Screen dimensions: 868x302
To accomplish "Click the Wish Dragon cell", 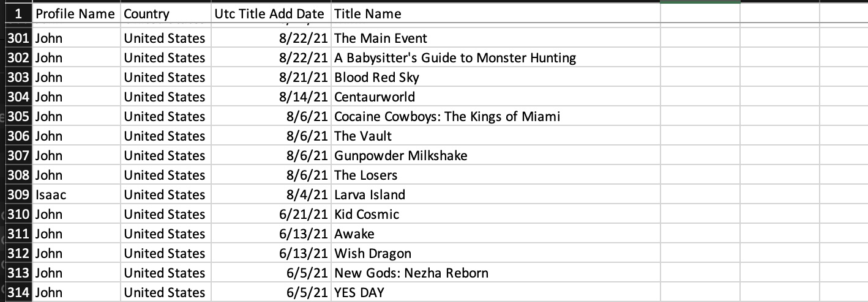I will click(373, 253).
